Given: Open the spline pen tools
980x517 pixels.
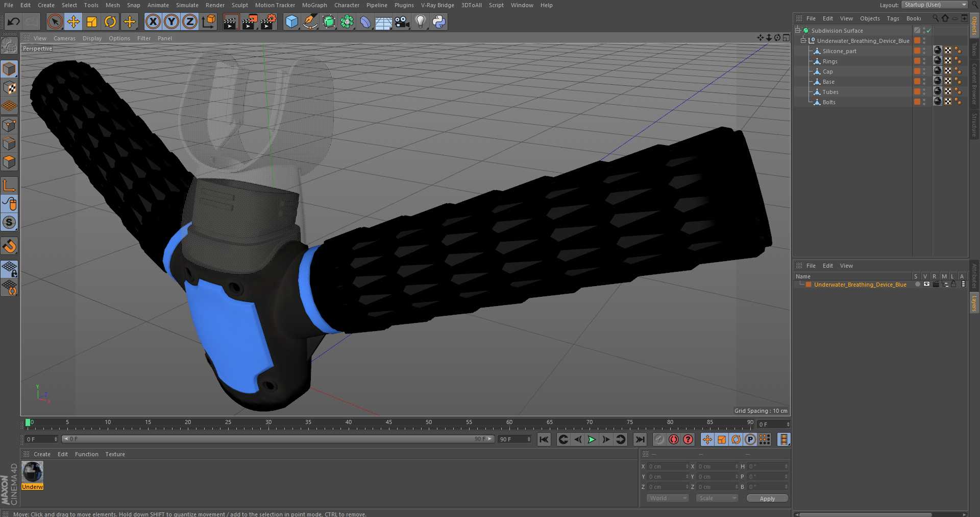Looking at the screenshot, I should [x=310, y=21].
